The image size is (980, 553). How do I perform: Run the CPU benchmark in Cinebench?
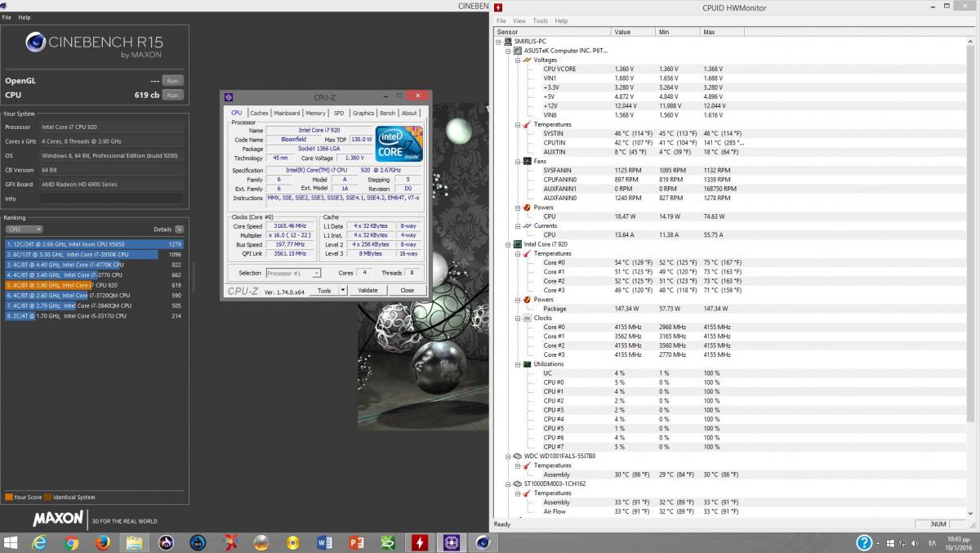pos(172,95)
